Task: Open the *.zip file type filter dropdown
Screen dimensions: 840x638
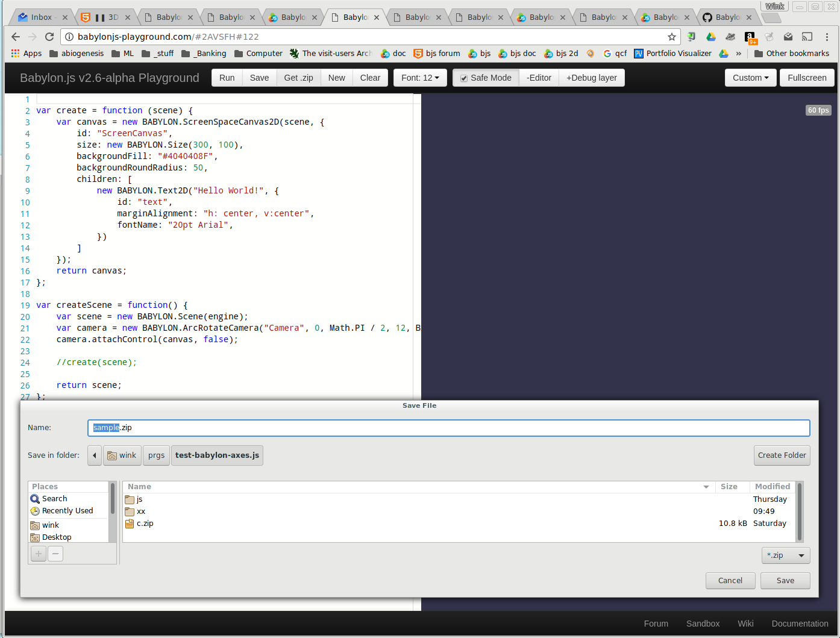Action: click(786, 555)
